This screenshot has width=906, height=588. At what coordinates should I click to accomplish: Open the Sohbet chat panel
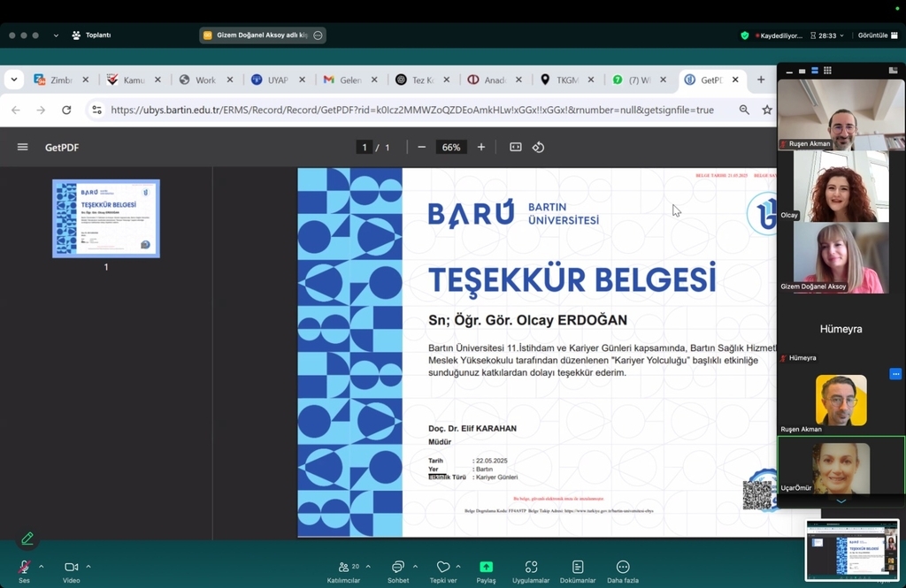398,571
